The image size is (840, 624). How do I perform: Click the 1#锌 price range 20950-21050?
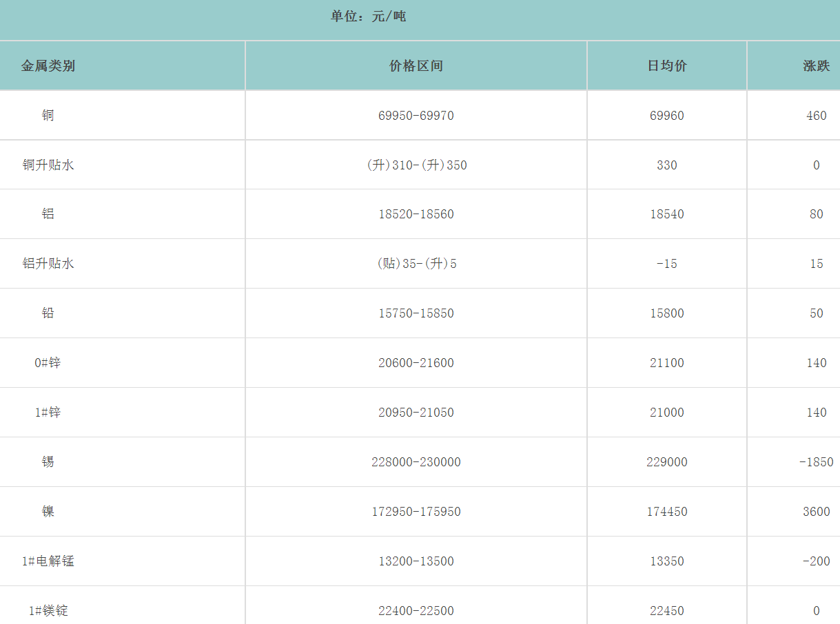[416, 413]
